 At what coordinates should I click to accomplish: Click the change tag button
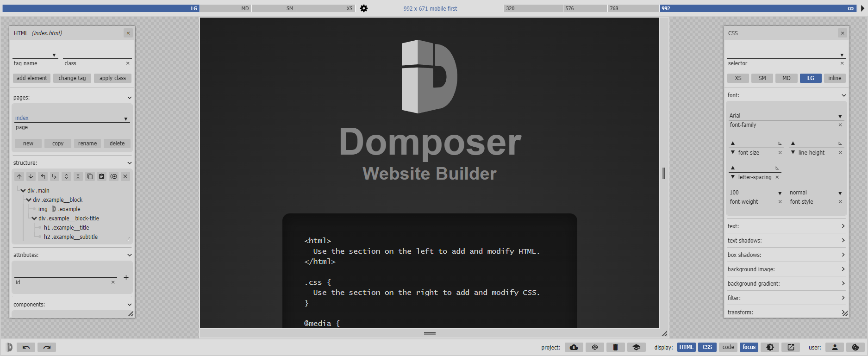coord(72,78)
